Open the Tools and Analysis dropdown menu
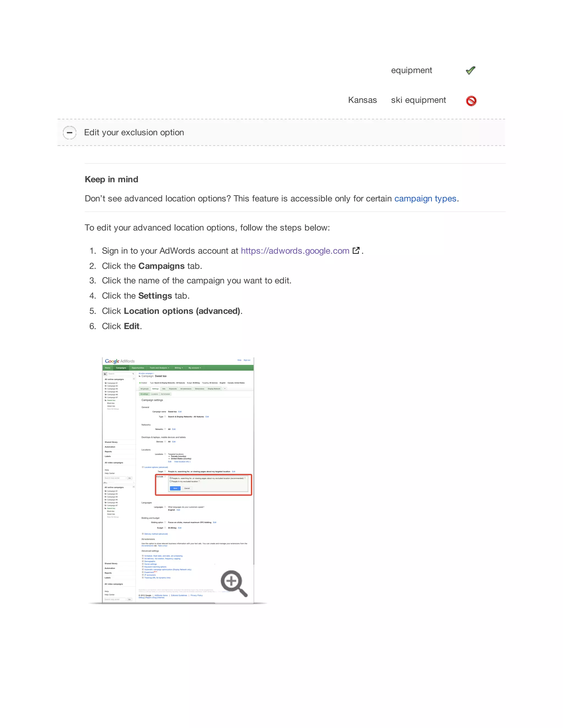Image resolution: width=563 pixels, height=728 pixels. click(x=159, y=368)
